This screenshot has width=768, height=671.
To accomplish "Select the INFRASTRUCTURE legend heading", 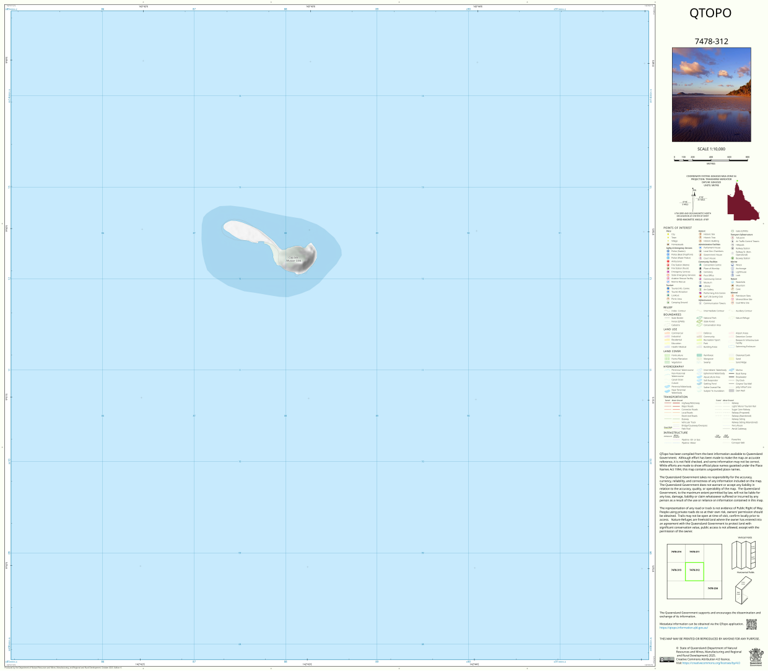I will click(x=675, y=432).
